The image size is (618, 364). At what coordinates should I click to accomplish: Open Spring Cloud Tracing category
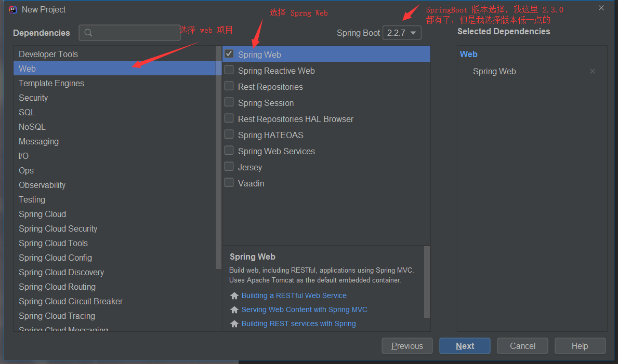point(114,316)
